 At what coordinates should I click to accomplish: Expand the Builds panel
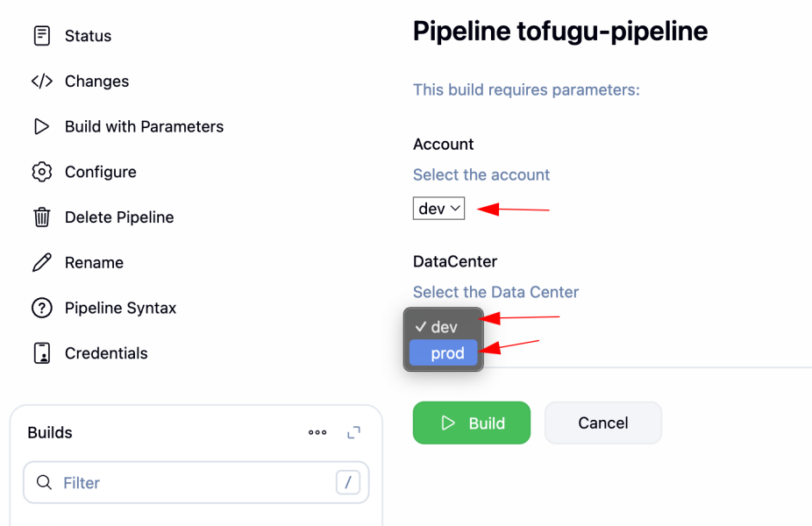click(354, 432)
